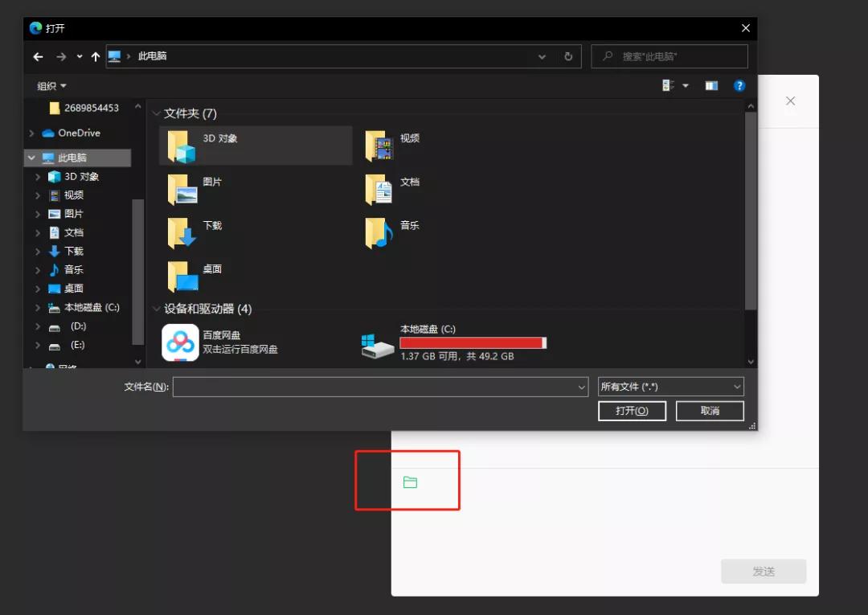
Task: Select the 音乐 folder icon
Action: (379, 232)
